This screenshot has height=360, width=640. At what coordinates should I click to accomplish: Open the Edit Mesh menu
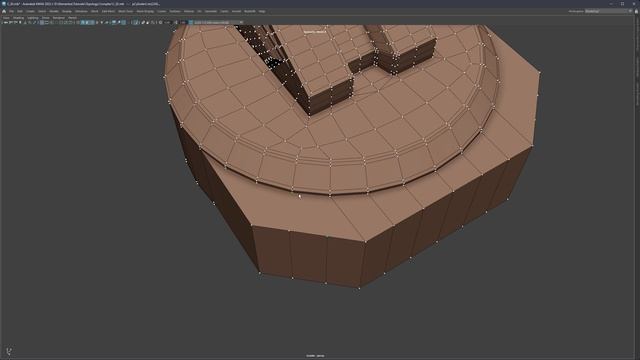coord(108,11)
